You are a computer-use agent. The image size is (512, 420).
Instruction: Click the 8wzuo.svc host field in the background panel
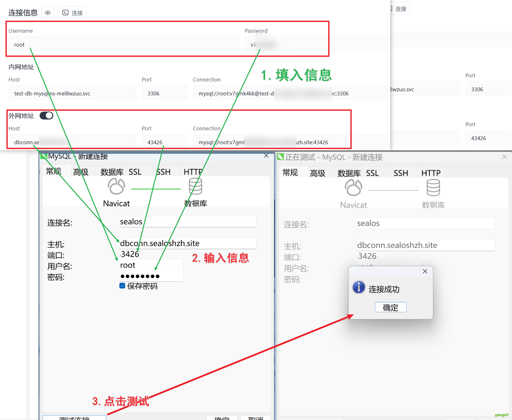[x=425, y=89]
